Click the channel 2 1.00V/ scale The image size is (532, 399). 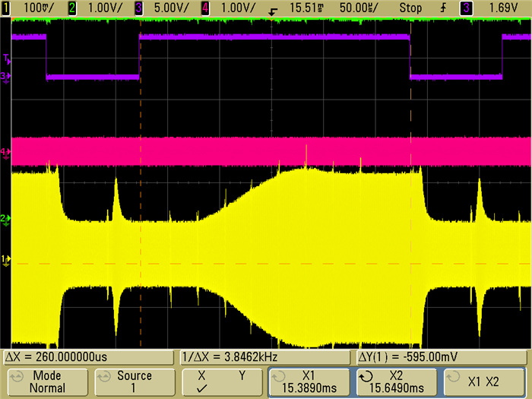[105, 8]
